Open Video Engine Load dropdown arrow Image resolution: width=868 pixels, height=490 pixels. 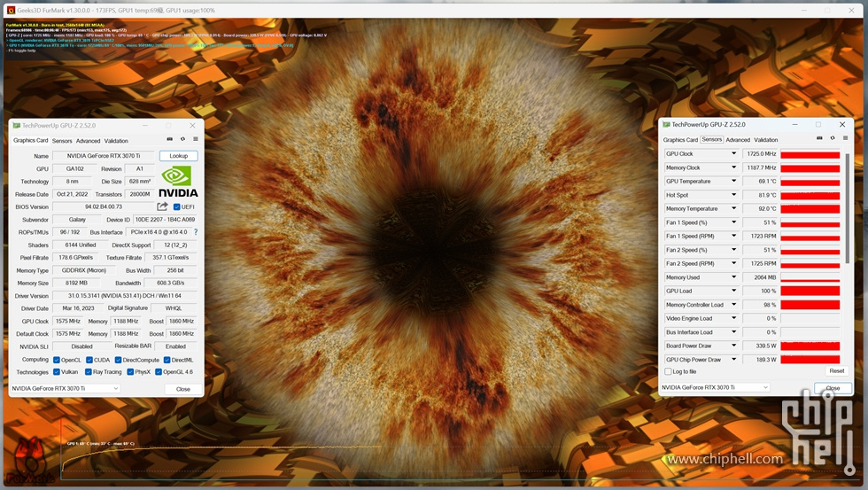tap(734, 318)
